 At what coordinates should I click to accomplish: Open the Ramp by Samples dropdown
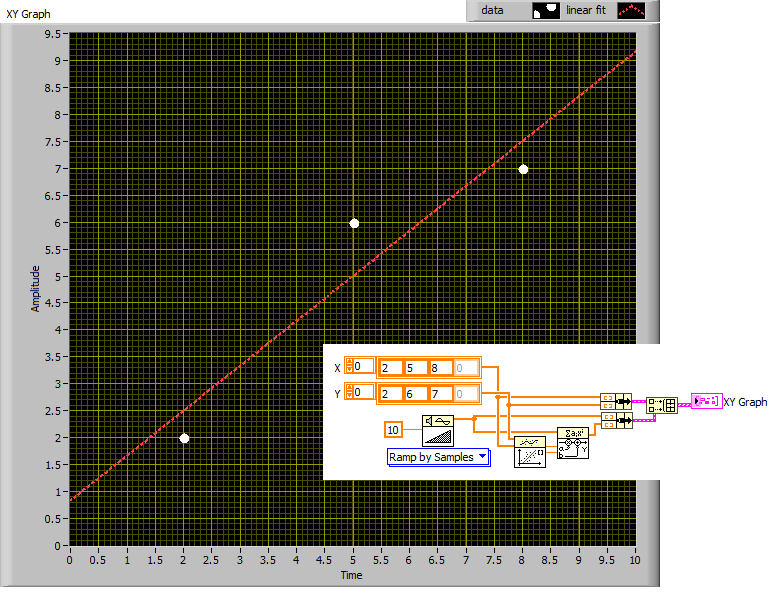coord(438,457)
